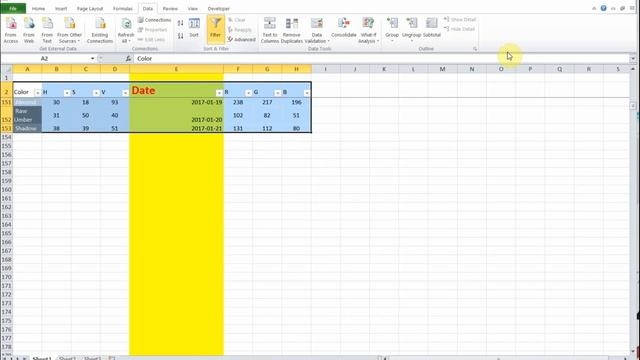Toggle the Filter button
640x360 pixels.
click(216, 28)
